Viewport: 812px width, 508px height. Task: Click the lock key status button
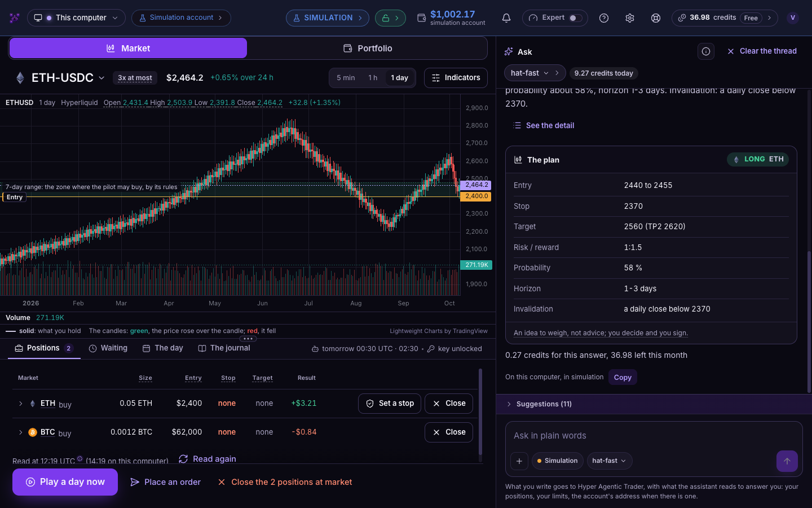(390, 18)
